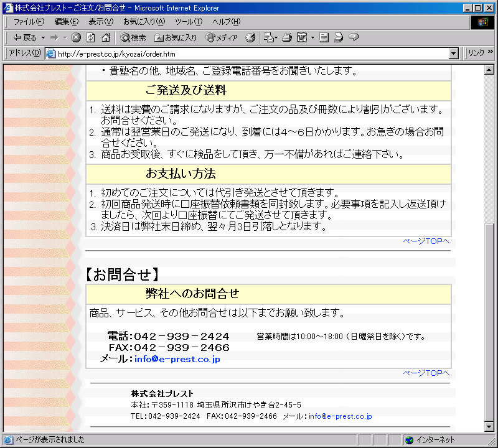Viewport: 498px width, 448px height.
Task: Click the ページTOPへ link under payment section
Action: point(426,241)
